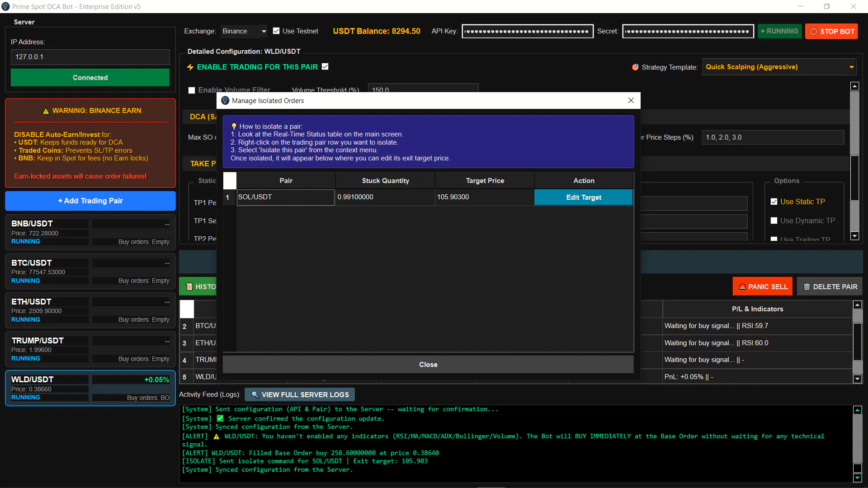
Task: Click the Pair column header
Action: (286, 180)
